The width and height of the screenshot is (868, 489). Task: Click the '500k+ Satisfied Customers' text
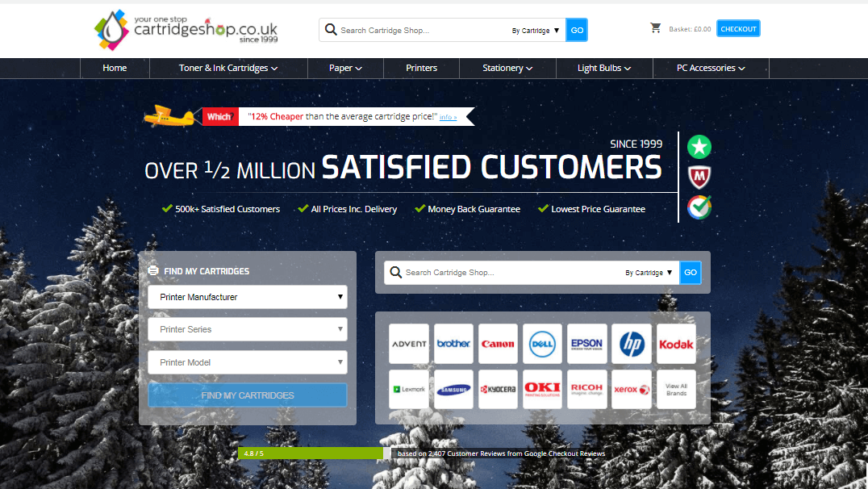[x=227, y=209]
